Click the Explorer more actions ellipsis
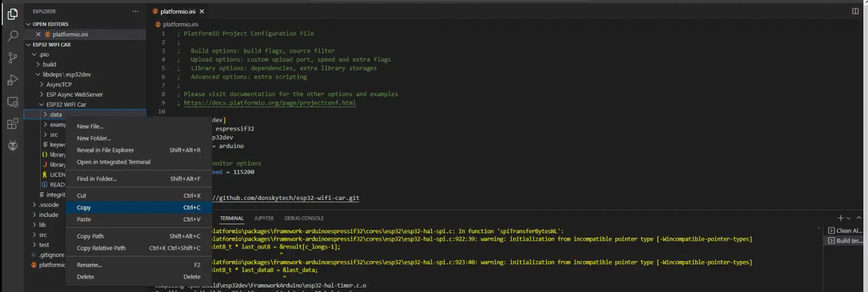Image resolution: width=868 pixels, height=292 pixels. click(135, 11)
